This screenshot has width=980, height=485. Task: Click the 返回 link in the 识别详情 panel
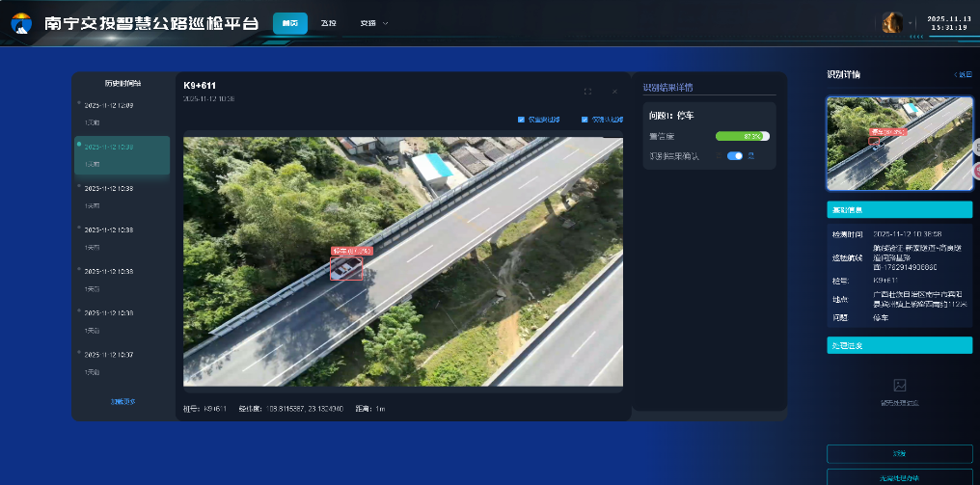(x=963, y=74)
